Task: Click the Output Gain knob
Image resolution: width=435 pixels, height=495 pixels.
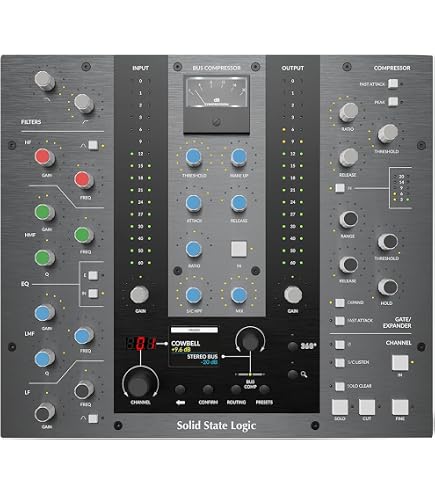Action: (293, 294)
